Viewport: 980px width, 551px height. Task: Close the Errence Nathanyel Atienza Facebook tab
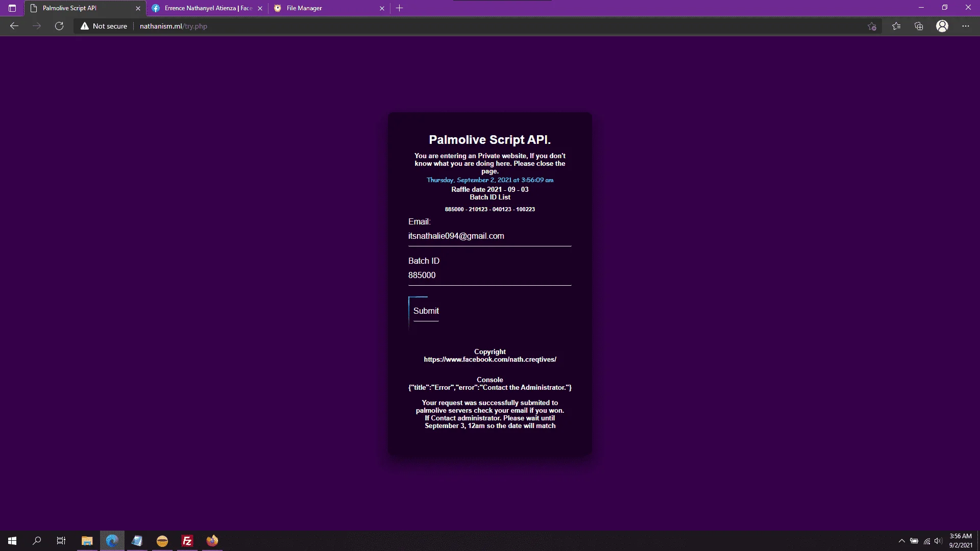[x=260, y=8]
